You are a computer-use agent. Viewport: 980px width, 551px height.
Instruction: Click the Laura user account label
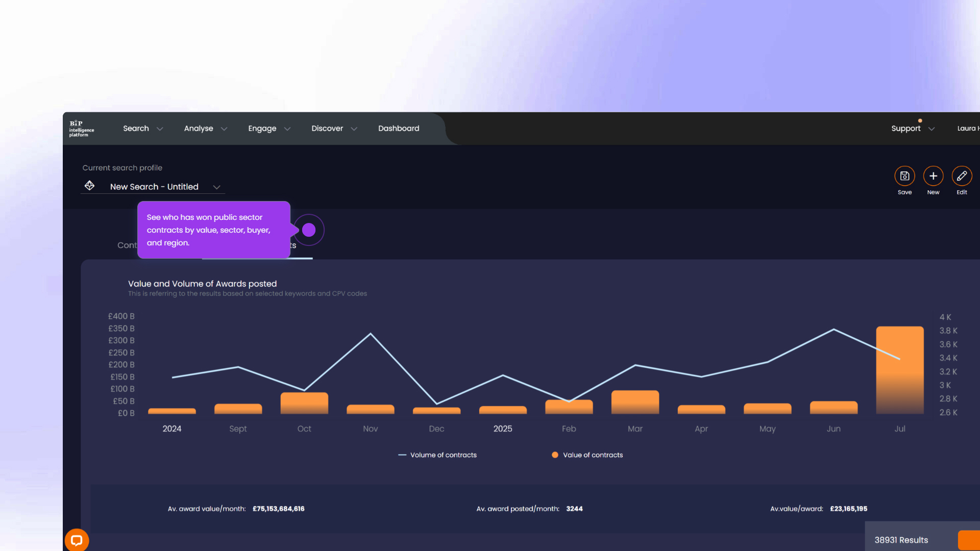[968, 129]
